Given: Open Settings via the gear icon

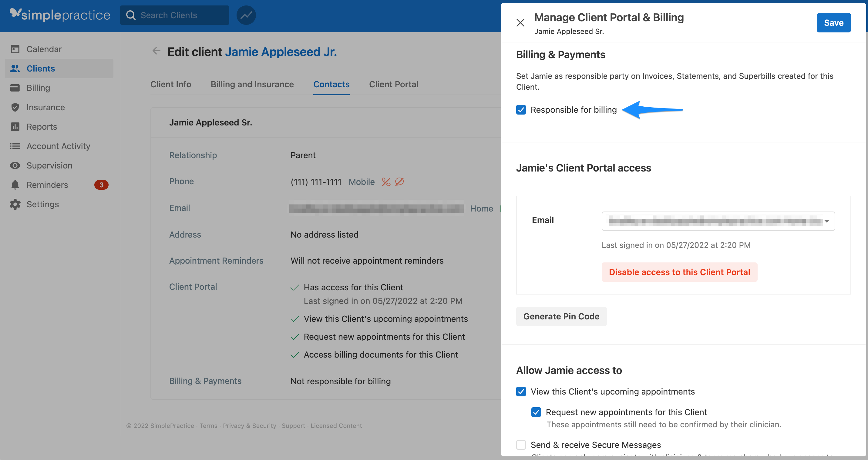Looking at the screenshot, I should 15,205.
